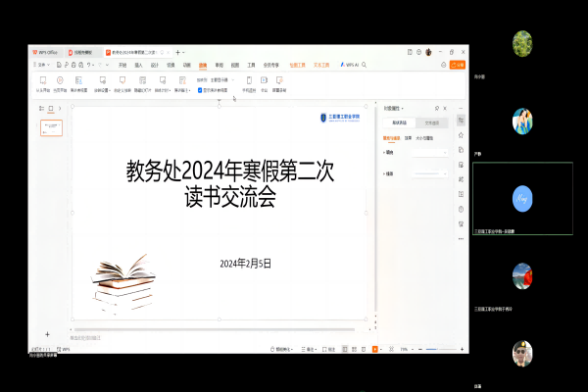The height and width of the screenshot is (392, 588).
Task: Click the 当页开始 slideshow icon
Action: click(x=60, y=79)
